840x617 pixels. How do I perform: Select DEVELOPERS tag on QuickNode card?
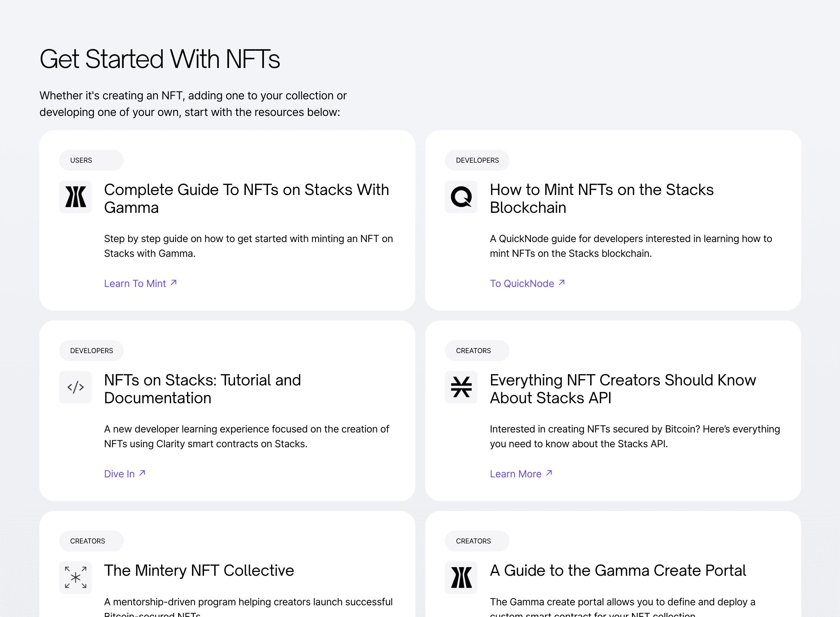click(x=477, y=160)
